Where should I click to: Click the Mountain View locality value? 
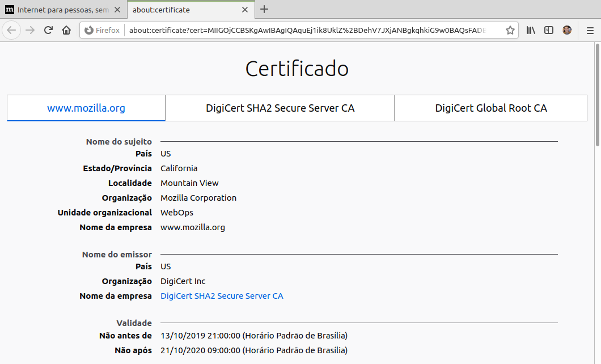tap(190, 183)
